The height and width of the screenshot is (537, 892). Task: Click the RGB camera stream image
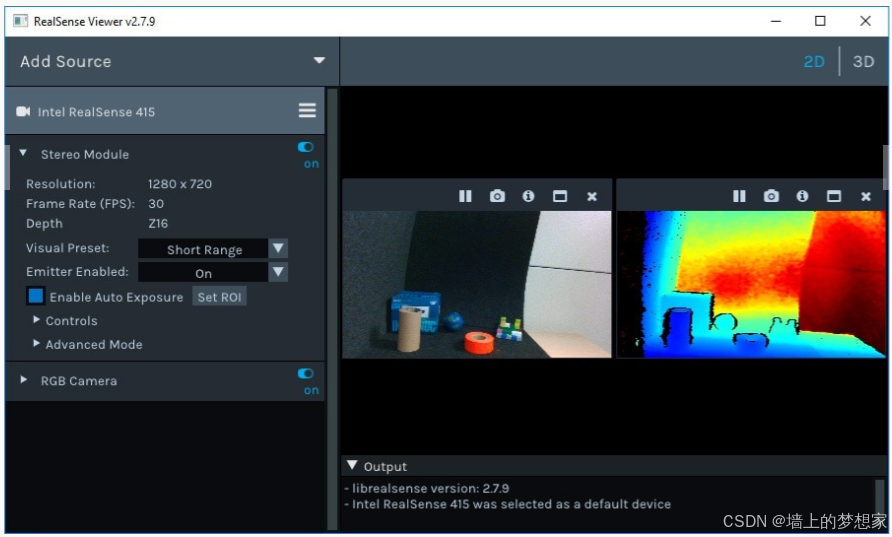point(477,284)
